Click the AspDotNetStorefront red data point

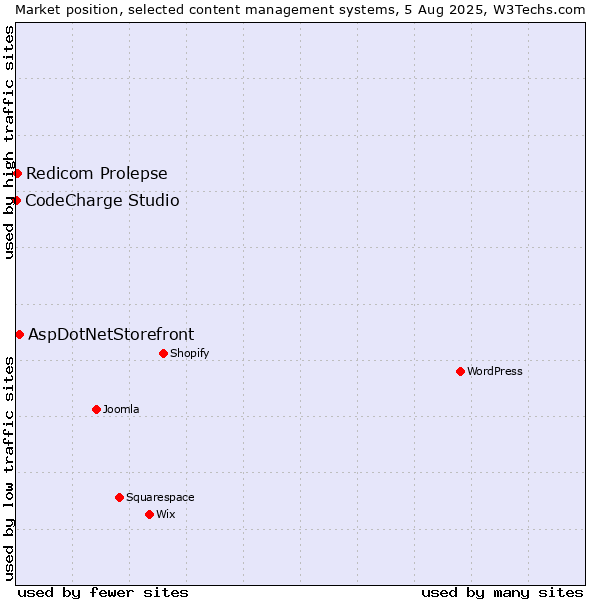coord(20,334)
